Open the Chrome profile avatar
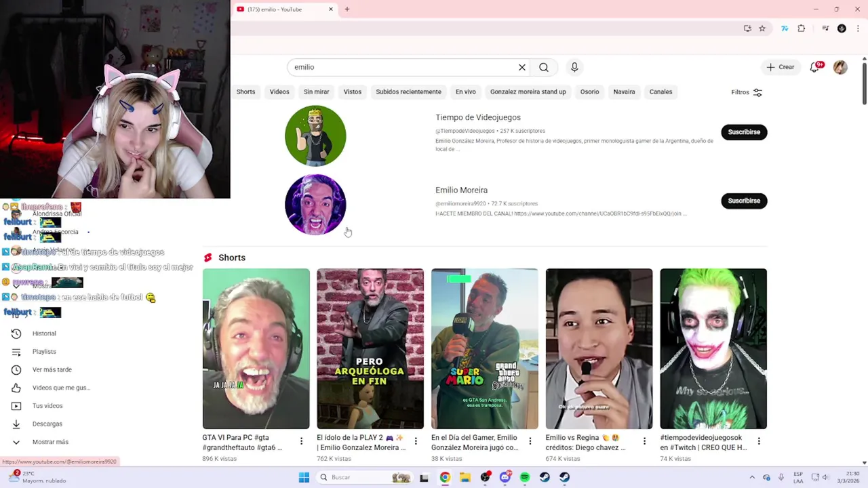The image size is (868, 488). [842, 28]
